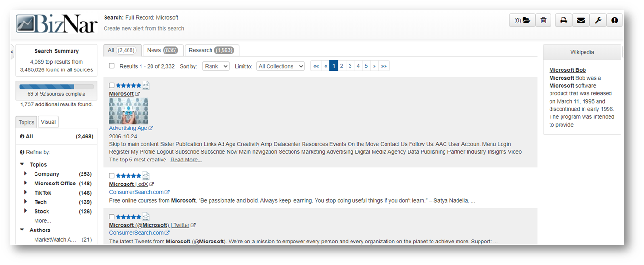
Task: Go to results page 4
Action: tap(358, 66)
